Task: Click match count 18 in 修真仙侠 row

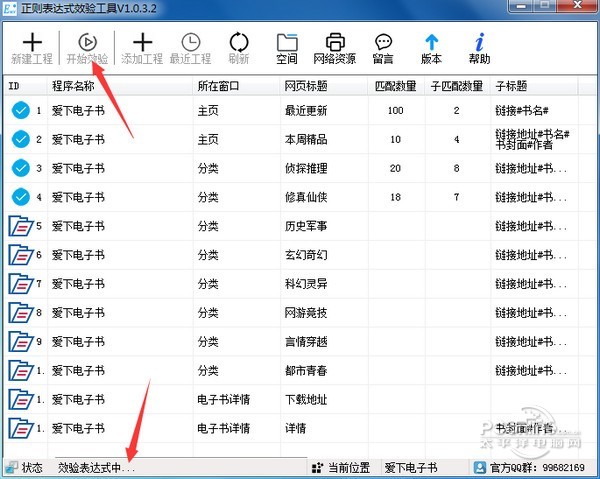Action: (x=395, y=197)
